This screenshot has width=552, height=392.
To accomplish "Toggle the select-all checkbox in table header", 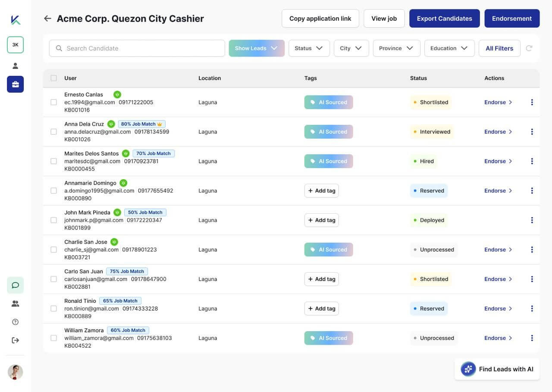I will pos(54,78).
